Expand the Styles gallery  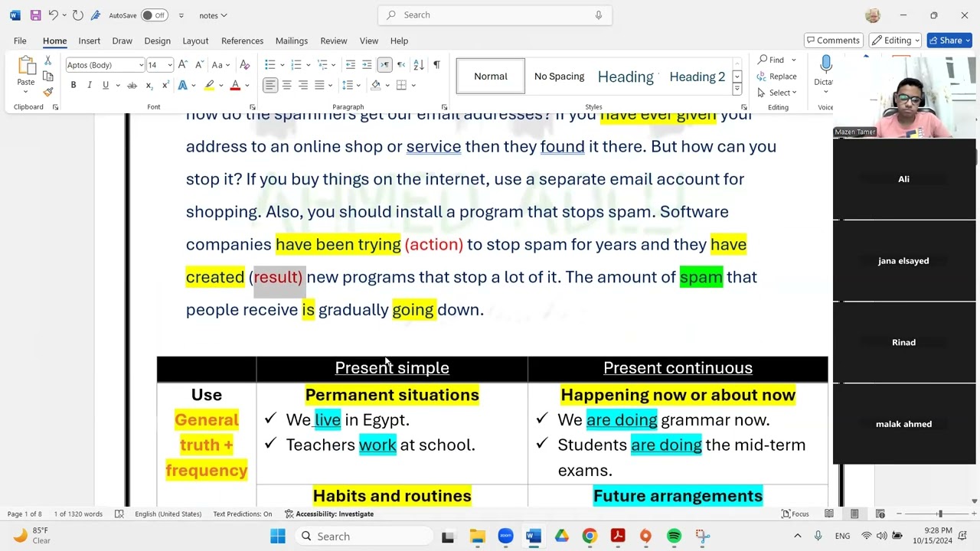[x=737, y=90]
